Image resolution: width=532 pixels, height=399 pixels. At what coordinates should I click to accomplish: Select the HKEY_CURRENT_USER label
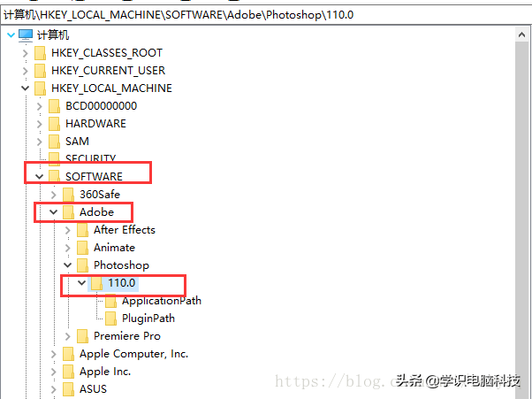point(108,71)
